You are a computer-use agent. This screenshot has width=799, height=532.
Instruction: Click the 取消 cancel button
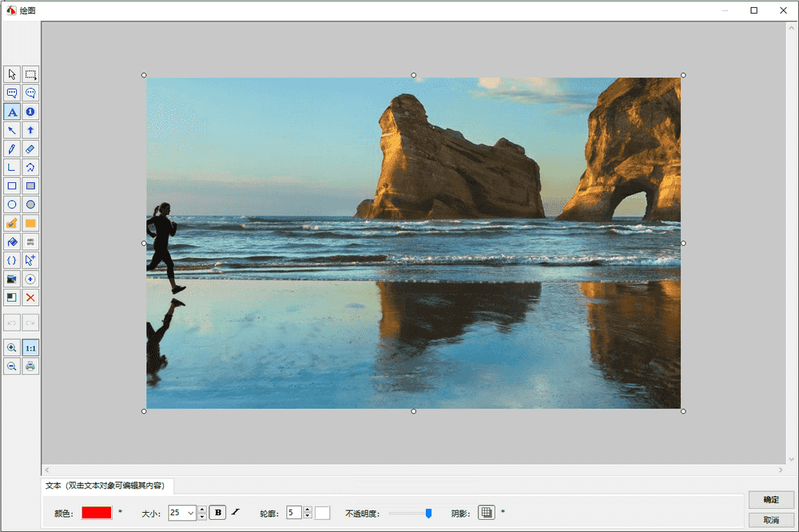click(771, 520)
